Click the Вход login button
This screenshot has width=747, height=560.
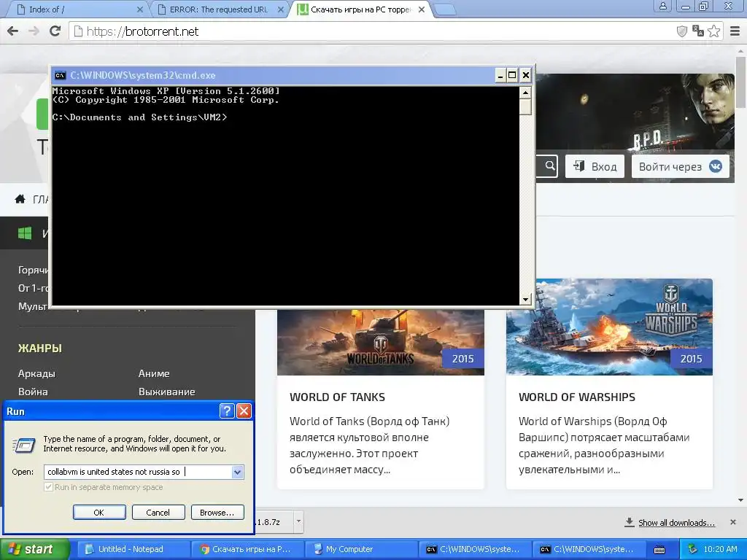[x=595, y=167]
